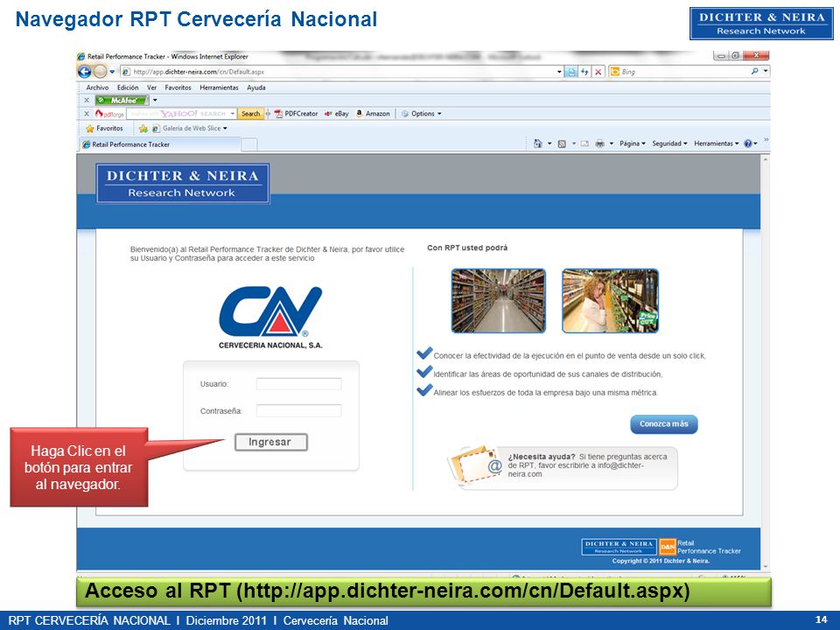Open the Favoritos star panel
Screen dimensions: 840x630
click(104, 129)
